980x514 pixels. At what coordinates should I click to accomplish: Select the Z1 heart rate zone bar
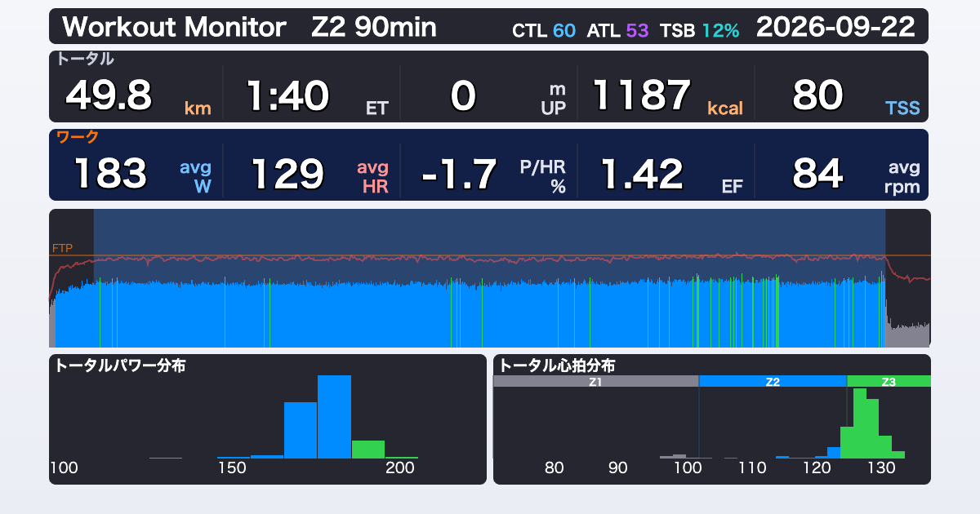click(x=595, y=381)
